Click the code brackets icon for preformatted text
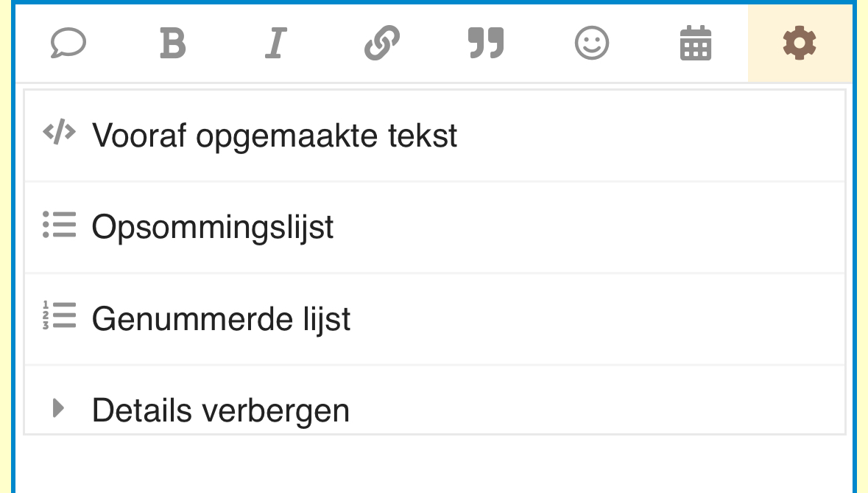 59,132
